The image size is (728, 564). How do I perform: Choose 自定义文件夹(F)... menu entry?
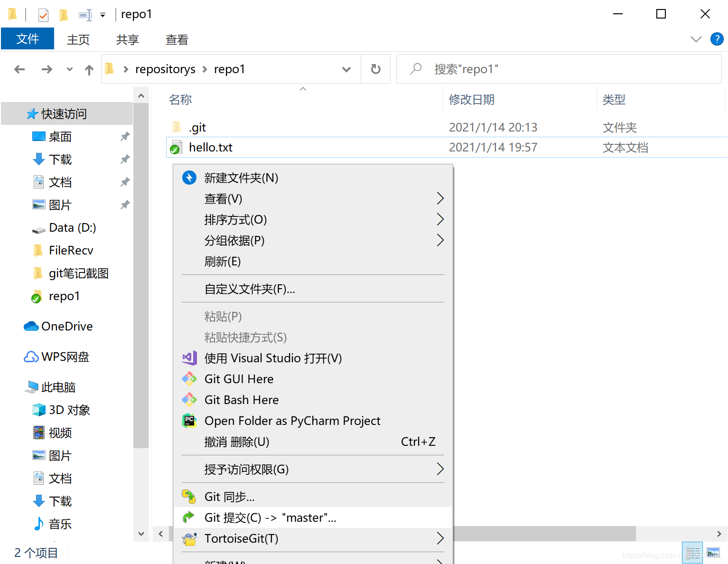coord(313,289)
